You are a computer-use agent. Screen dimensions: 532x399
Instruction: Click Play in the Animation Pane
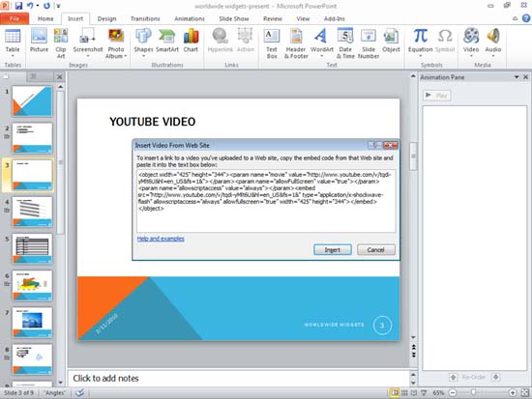click(x=437, y=96)
